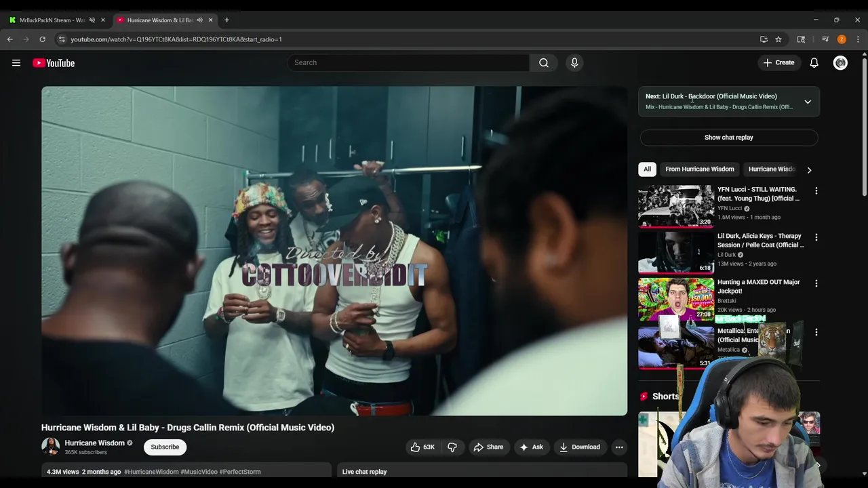Open options menu for Lil Durk Therapy video
The width and height of the screenshot is (868, 488).
(816, 237)
